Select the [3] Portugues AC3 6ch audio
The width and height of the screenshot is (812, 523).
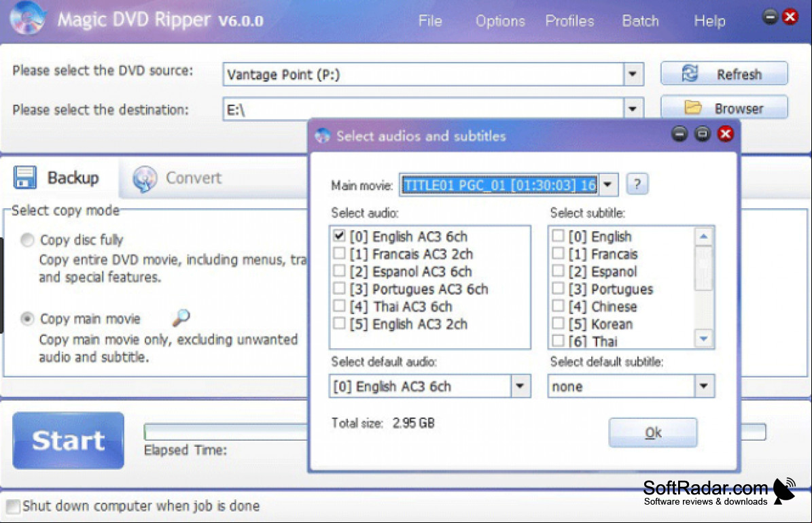pyautogui.click(x=339, y=289)
